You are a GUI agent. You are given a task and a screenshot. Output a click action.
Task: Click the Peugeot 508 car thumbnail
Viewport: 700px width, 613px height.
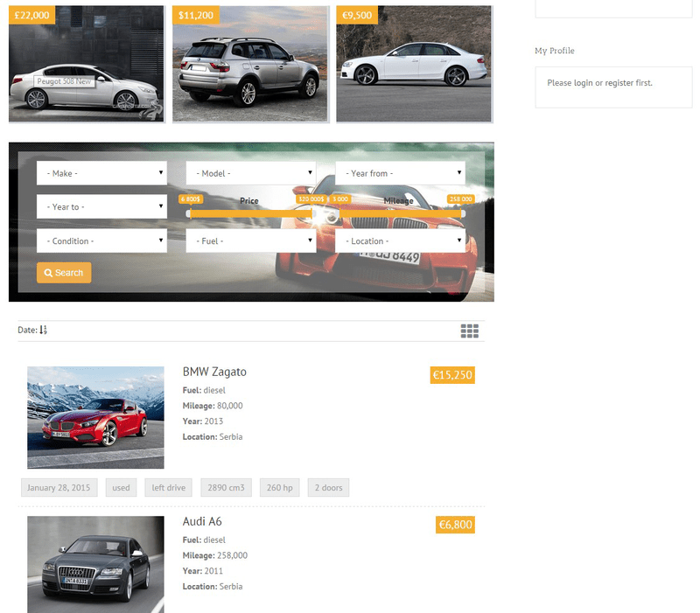point(85,63)
